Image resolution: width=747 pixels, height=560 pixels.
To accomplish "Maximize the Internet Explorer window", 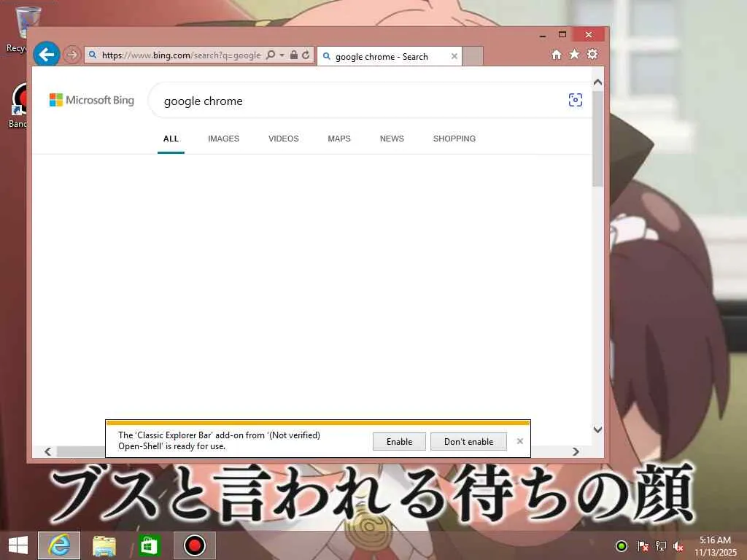I will pos(562,35).
